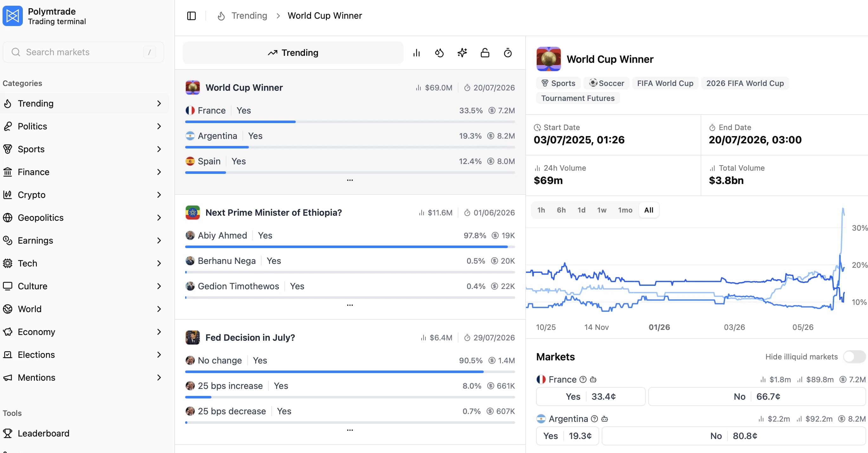Image resolution: width=868 pixels, height=453 pixels.
Task: Open Fed Decision in July market
Action: [250, 338]
